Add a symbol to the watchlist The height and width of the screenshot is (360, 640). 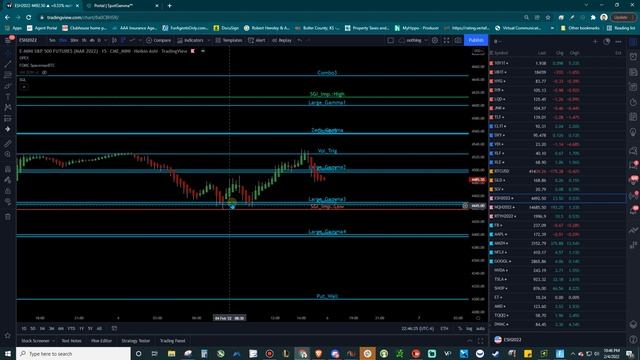(595, 42)
